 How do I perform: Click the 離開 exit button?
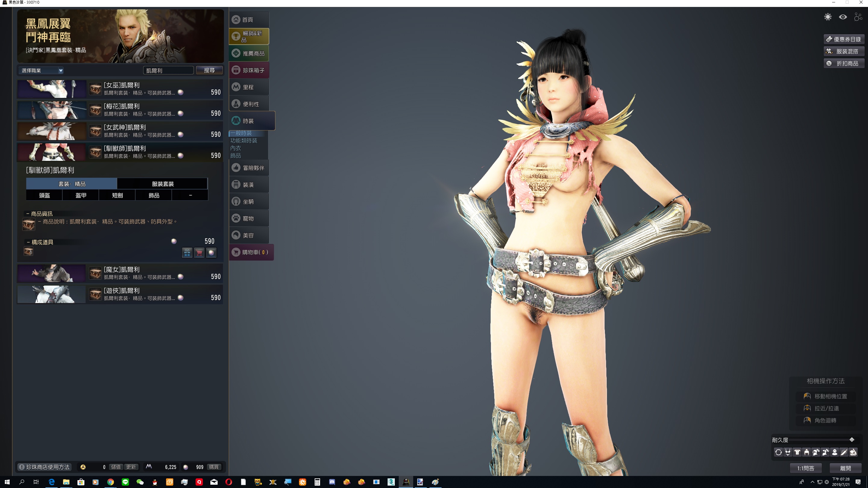tap(845, 468)
